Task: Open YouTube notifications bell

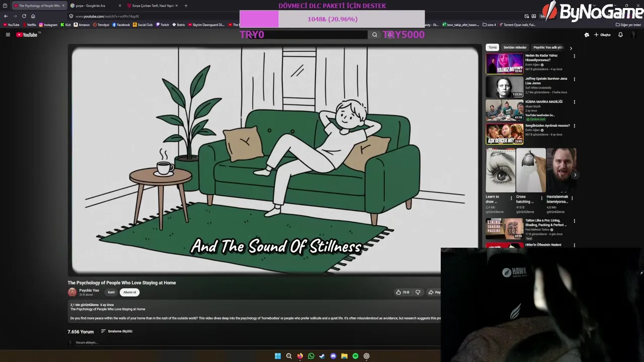Action: point(620,35)
